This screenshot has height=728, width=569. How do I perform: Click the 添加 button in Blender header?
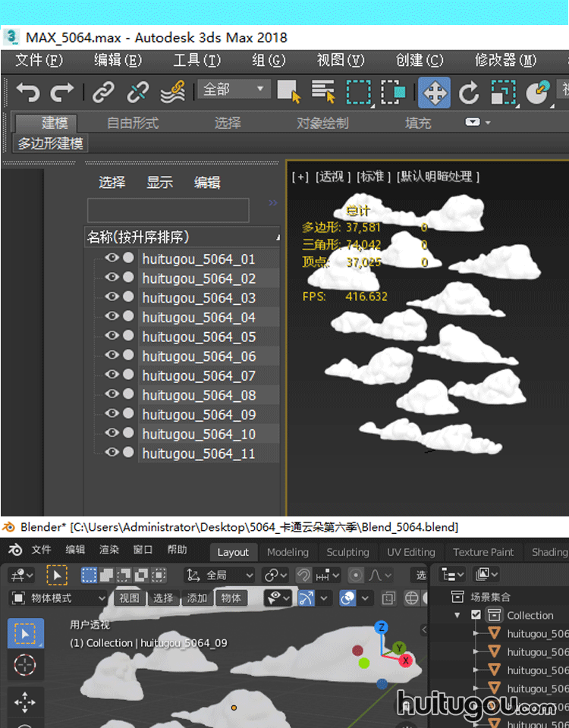coord(197,598)
